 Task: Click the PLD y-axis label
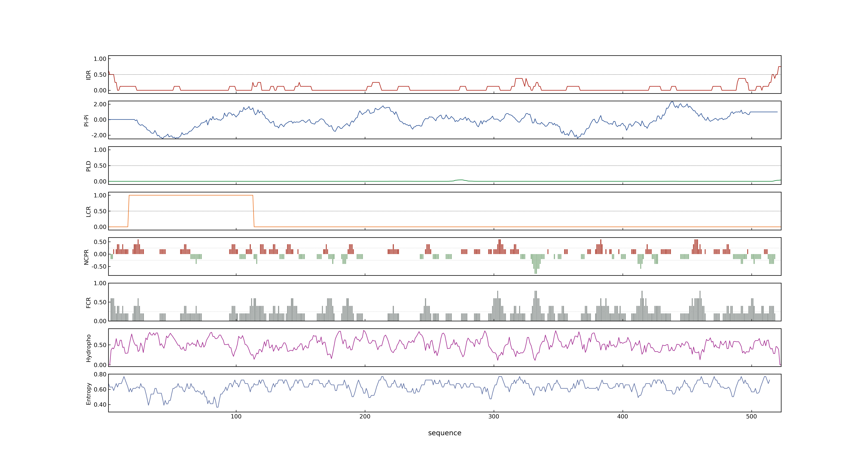[88, 166]
